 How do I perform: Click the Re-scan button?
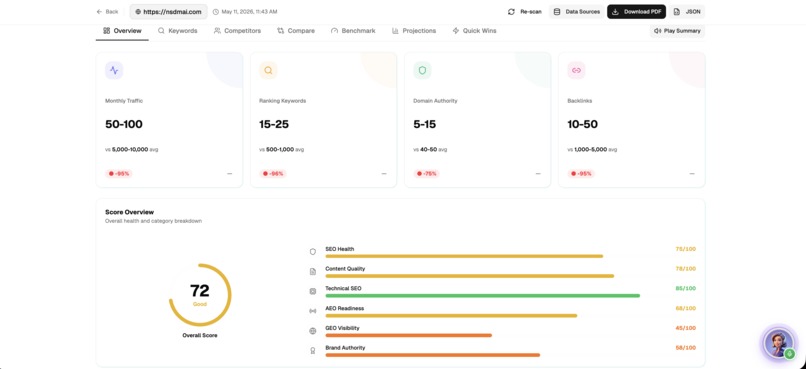524,11
